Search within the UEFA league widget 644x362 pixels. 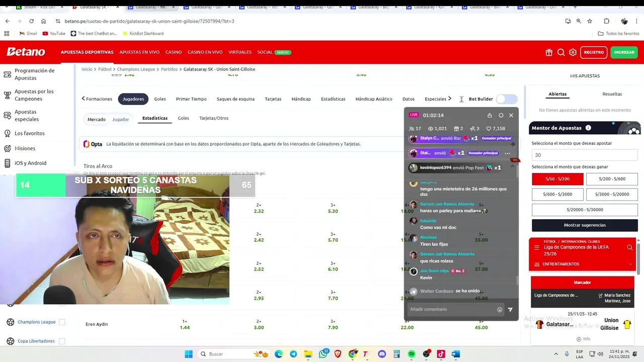pyautogui.click(x=629, y=247)
